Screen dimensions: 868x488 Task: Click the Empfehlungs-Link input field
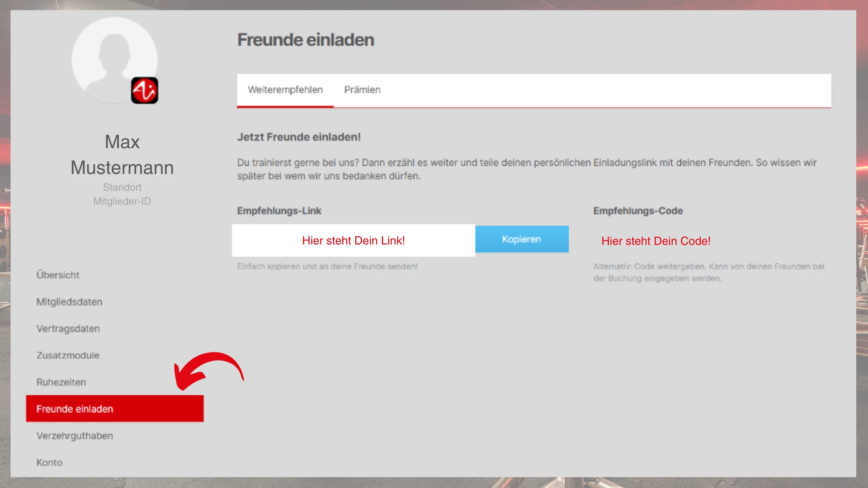353,240
